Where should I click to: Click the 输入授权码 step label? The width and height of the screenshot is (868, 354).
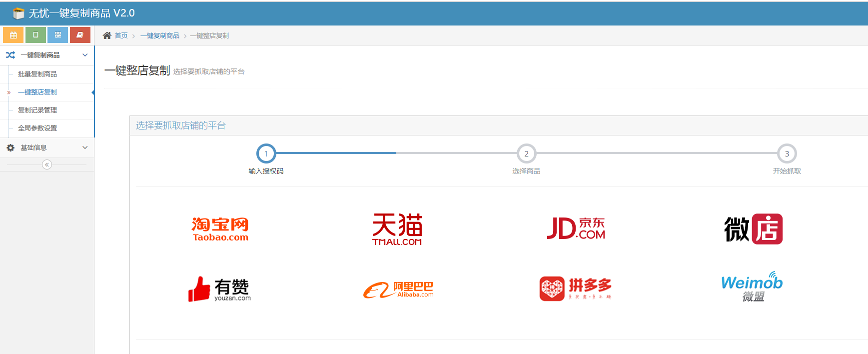click(266, 171)
